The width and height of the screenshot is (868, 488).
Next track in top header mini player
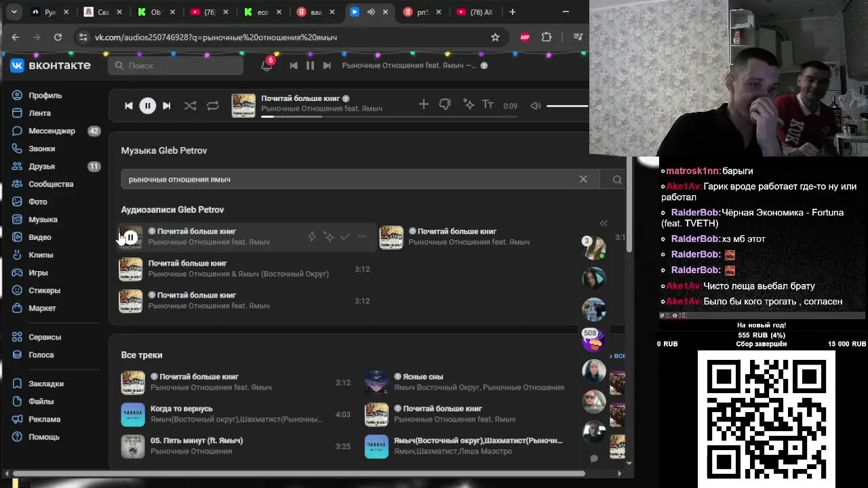pos(327,66)
